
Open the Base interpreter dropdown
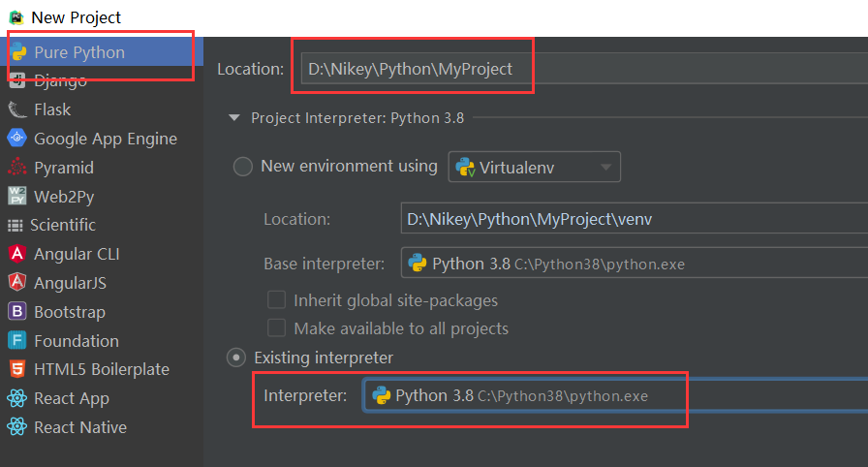click(630, 263)
